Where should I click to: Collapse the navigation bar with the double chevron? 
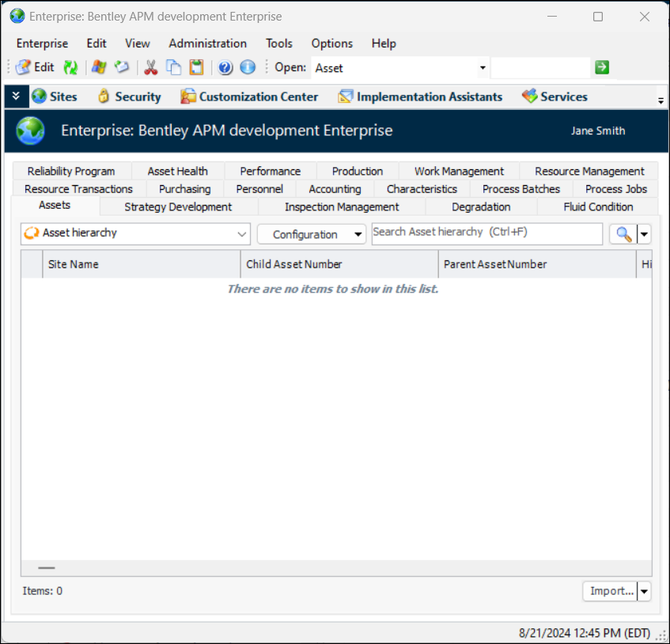(x=17, y=97)
